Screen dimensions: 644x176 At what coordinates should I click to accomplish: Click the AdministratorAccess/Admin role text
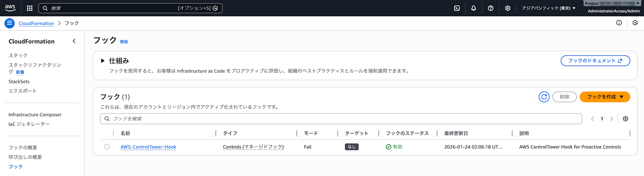click(614, 11)
